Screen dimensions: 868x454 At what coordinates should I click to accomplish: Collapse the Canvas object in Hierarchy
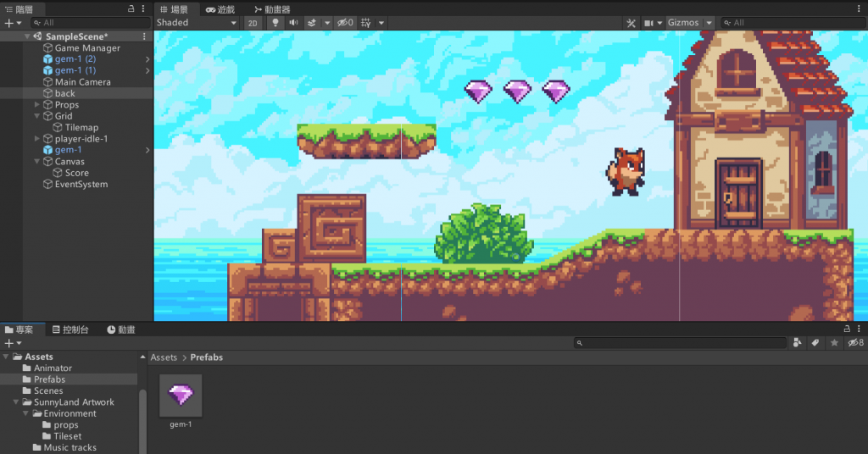point(36,162)
